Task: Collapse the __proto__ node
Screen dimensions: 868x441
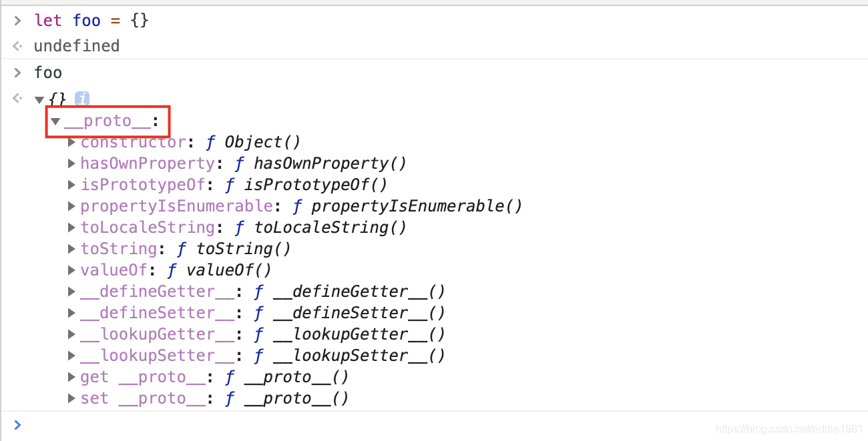Action: pyautogui.click(x=55, y=121)
